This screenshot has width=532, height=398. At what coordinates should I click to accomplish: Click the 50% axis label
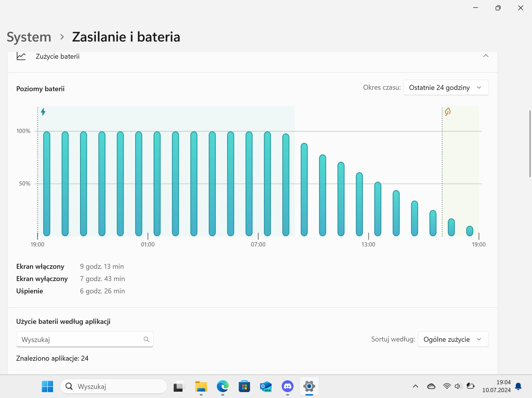[x=25, y=184]
